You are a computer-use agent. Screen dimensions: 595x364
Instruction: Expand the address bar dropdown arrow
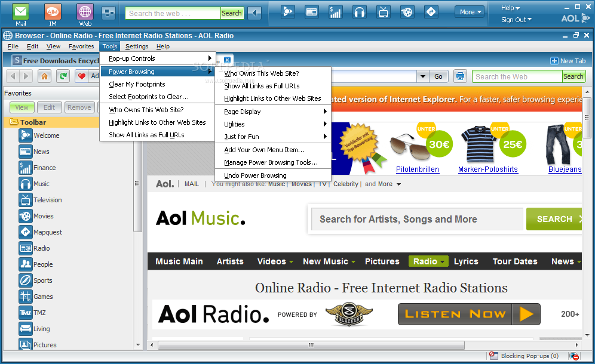[x=423, y=76]
